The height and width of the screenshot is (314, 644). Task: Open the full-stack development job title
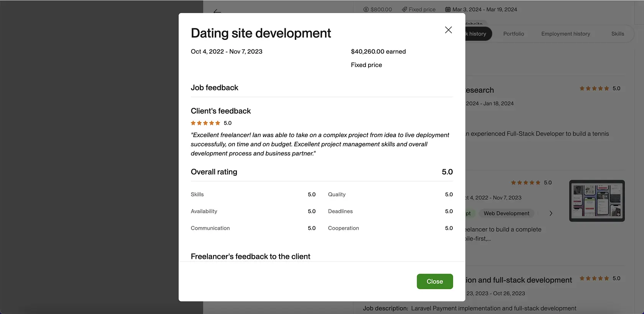519,280
